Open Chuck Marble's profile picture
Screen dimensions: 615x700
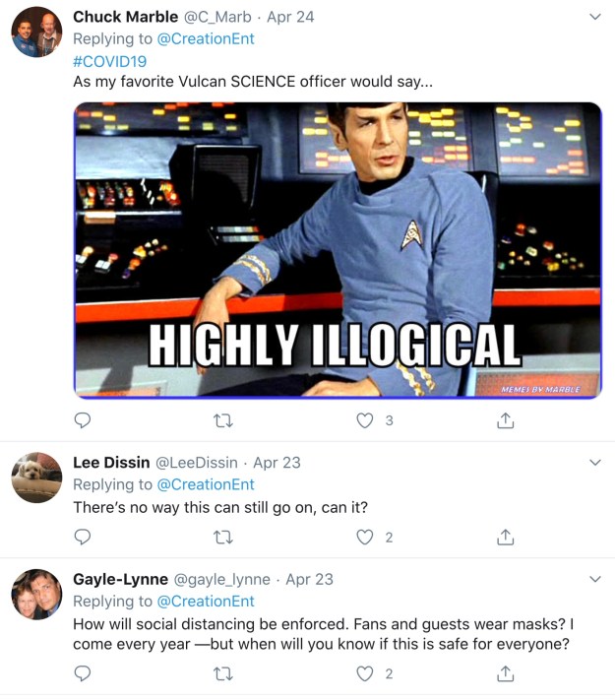[x=36, y=32]
